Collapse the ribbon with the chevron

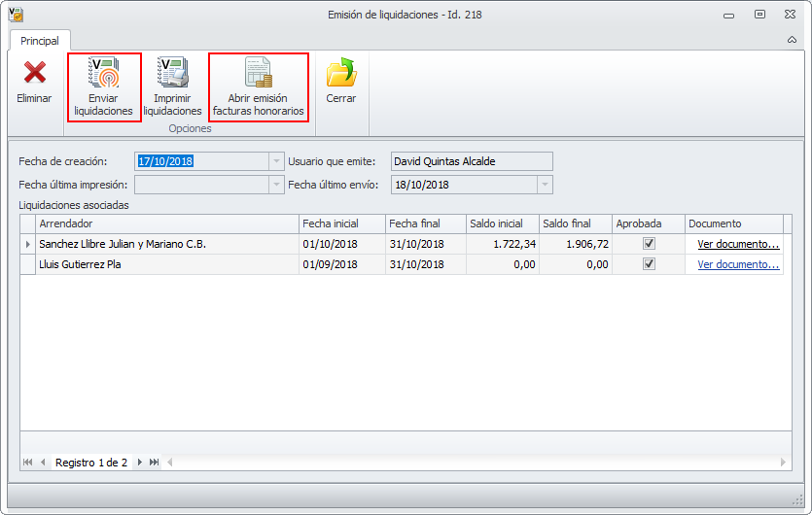pos(792,40)
